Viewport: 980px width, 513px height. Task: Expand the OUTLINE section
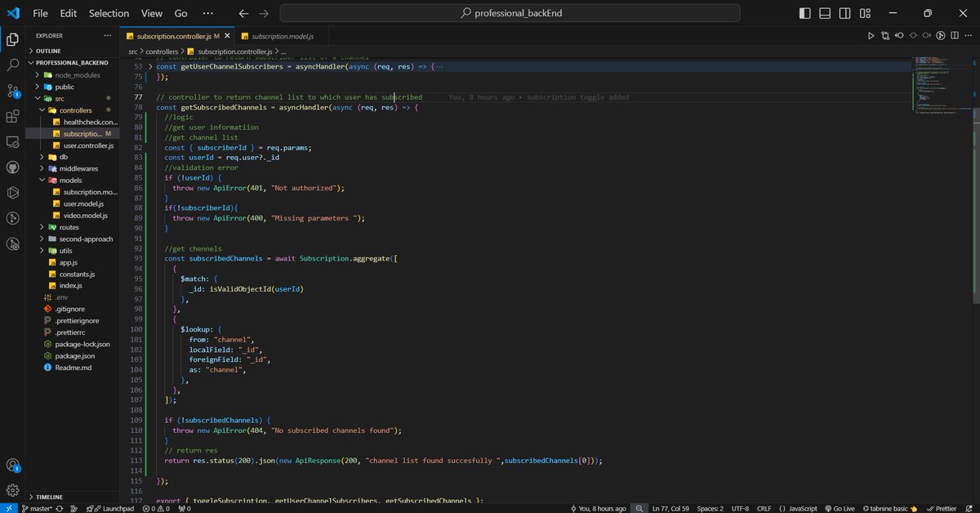tap(72, 51)
